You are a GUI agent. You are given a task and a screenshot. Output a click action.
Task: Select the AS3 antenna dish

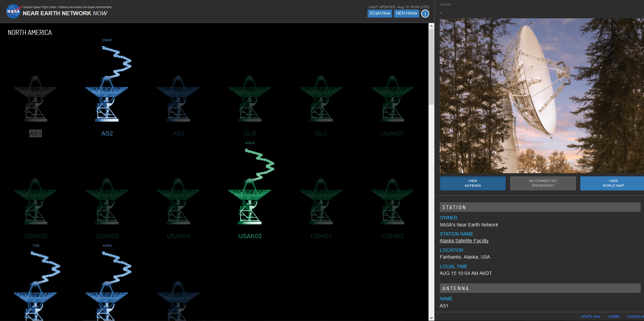(x=178, y=99)
